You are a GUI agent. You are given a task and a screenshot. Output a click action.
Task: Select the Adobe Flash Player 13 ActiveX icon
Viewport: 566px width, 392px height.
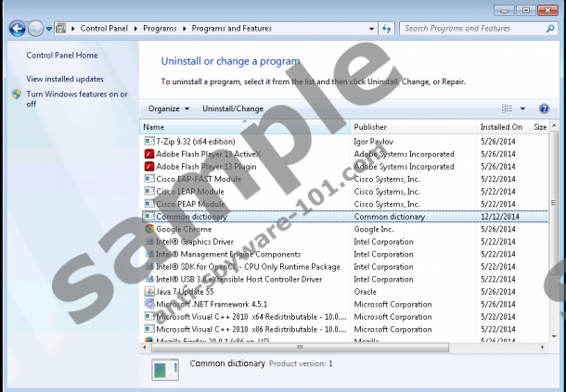point(149,154)
